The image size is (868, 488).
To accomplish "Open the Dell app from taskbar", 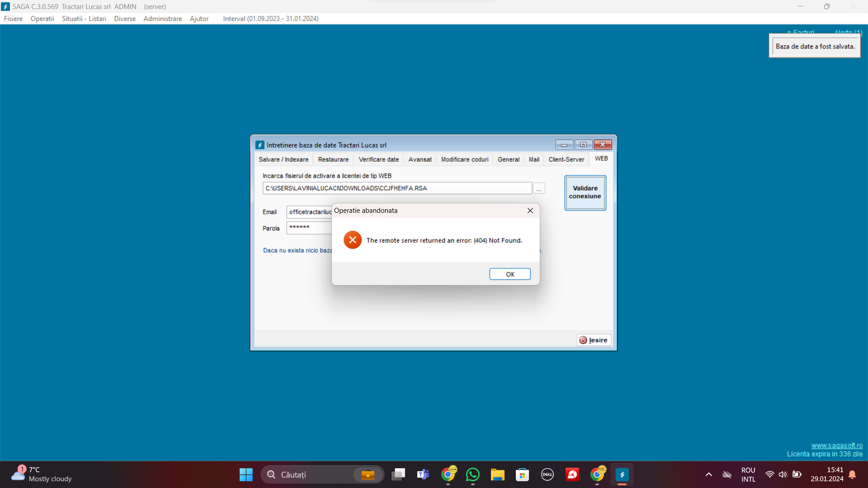I will tap(547, 474).
